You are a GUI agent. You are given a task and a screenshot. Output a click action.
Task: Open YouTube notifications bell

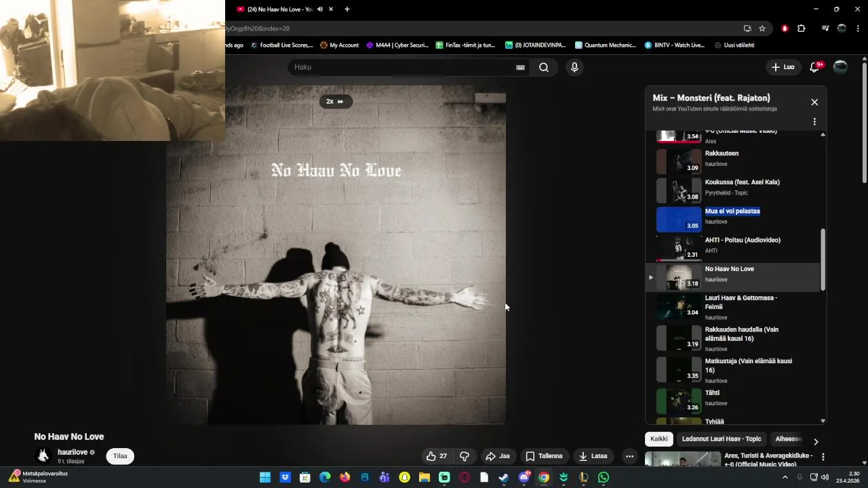point(815,67)
